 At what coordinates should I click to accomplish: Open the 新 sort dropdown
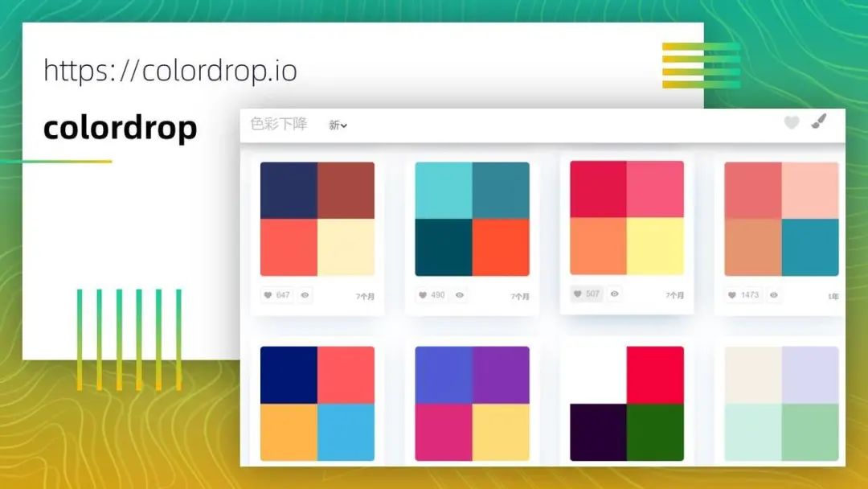click(338, 125)
